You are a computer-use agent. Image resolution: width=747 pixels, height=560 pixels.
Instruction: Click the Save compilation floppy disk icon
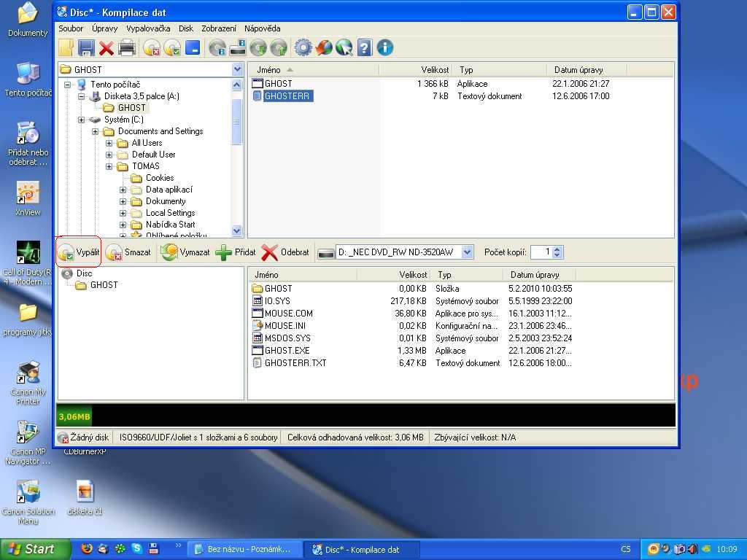[86, 48]
